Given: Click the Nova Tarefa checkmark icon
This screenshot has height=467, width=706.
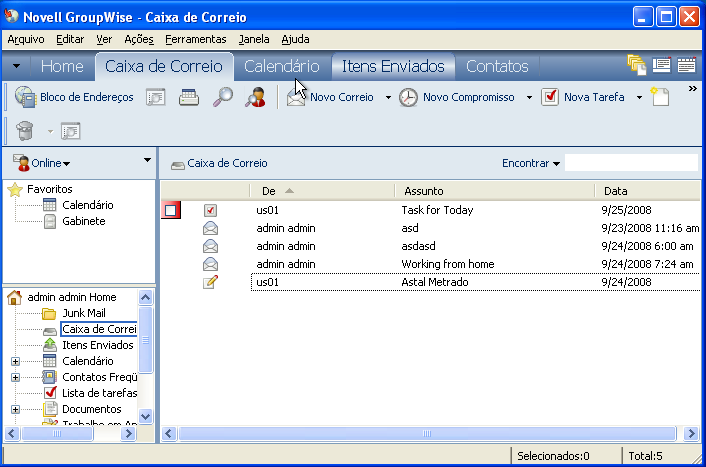Looking at the screenshot, I should tap(550, 97).
